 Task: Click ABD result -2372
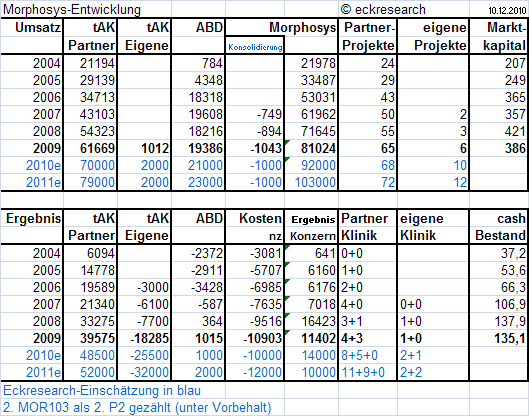tap(206, 253)
